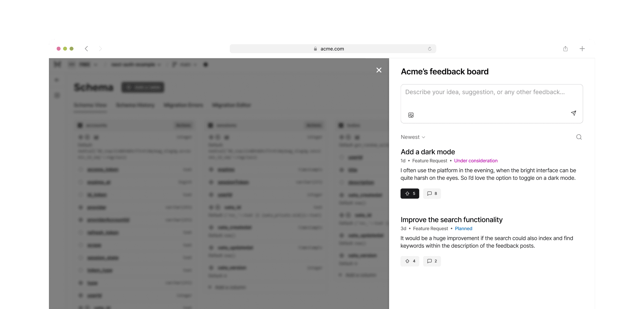The height and width of the screenshot is (309, 644).
Task: Open a new browser tab
Action: (582, 48)
